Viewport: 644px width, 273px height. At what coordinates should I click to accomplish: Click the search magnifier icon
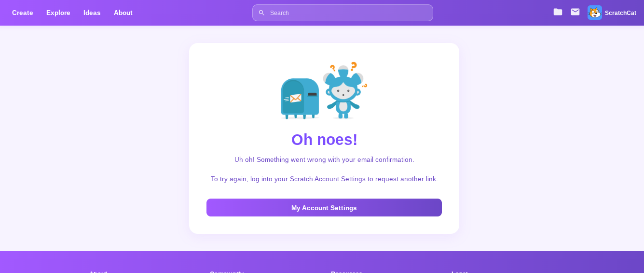click(261, 13)
